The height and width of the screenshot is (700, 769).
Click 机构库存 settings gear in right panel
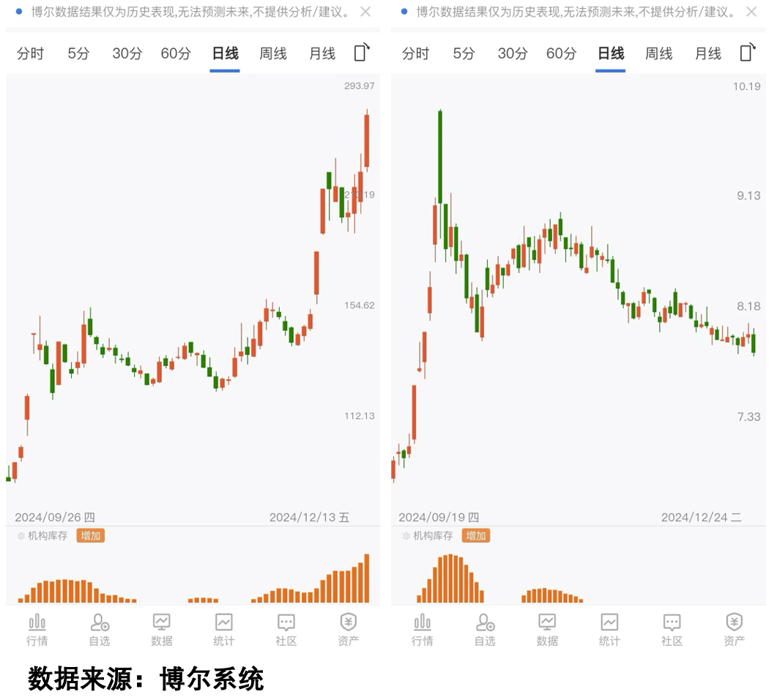coord(406,536)
